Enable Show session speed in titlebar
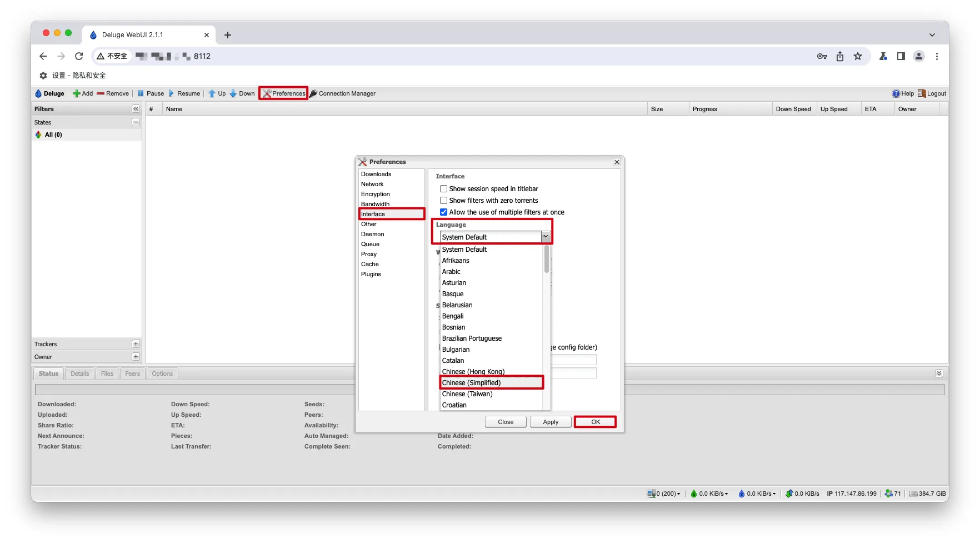The width and height of the screenshot is (980, 543). click(x=443, y=189)
